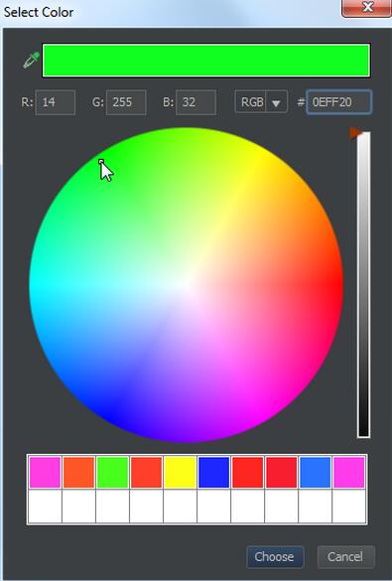Select the green recent color swatch
The image size is (392, 581).
pyautogui.click(x=112, y=472)
